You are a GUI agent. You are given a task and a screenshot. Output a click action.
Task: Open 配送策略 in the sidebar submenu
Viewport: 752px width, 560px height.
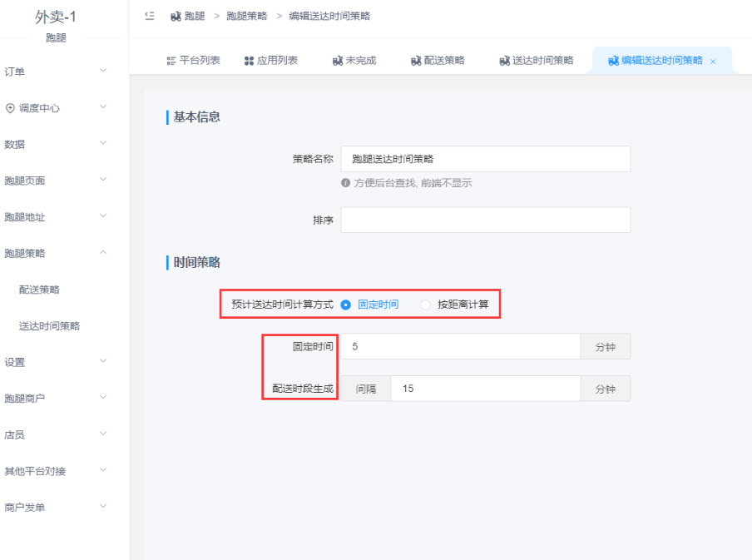pos(39,290)
